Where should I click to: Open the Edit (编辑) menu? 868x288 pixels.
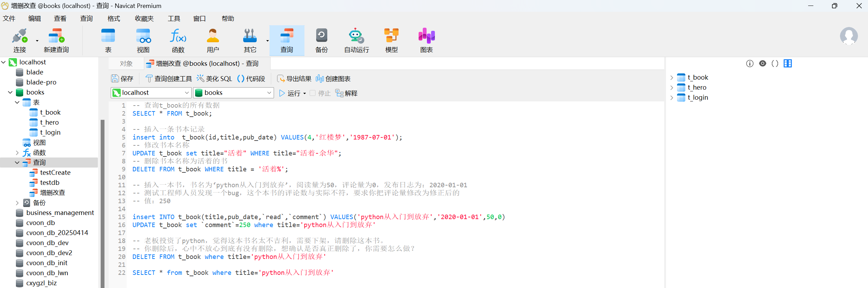coord(35,18)
